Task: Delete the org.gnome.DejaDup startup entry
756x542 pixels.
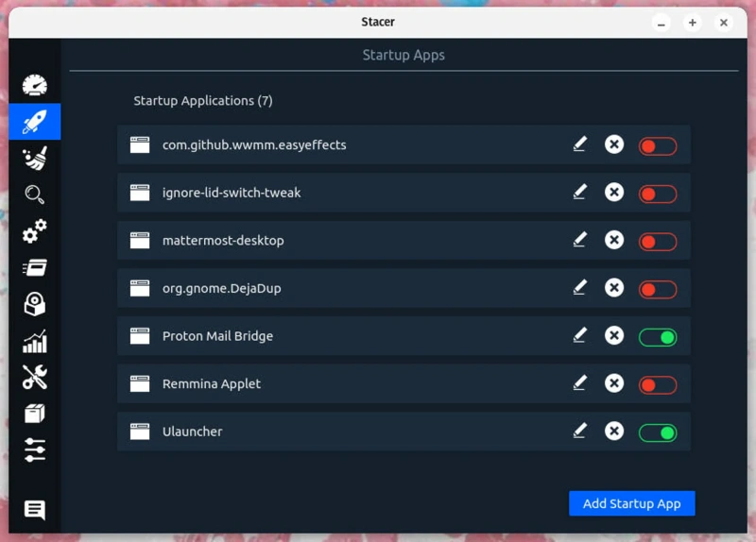Action: [614, 288]
